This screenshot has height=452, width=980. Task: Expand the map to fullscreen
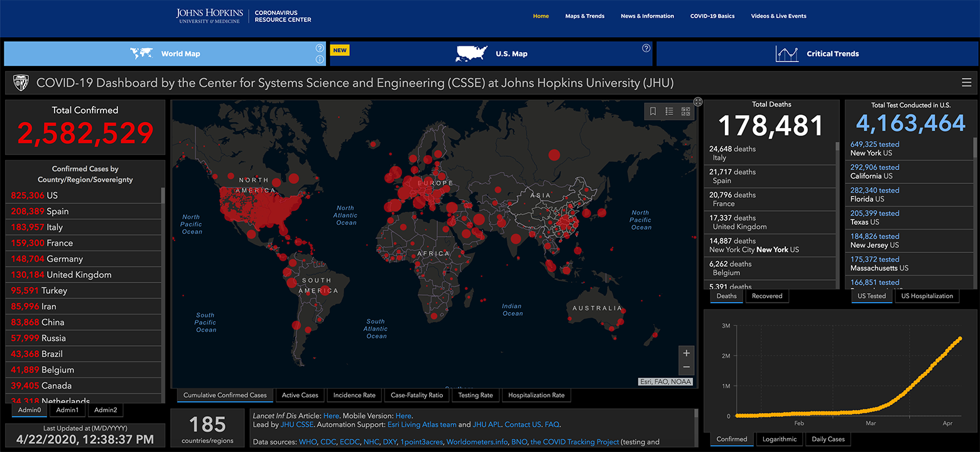pyautogui.click(x=698, y=102)
